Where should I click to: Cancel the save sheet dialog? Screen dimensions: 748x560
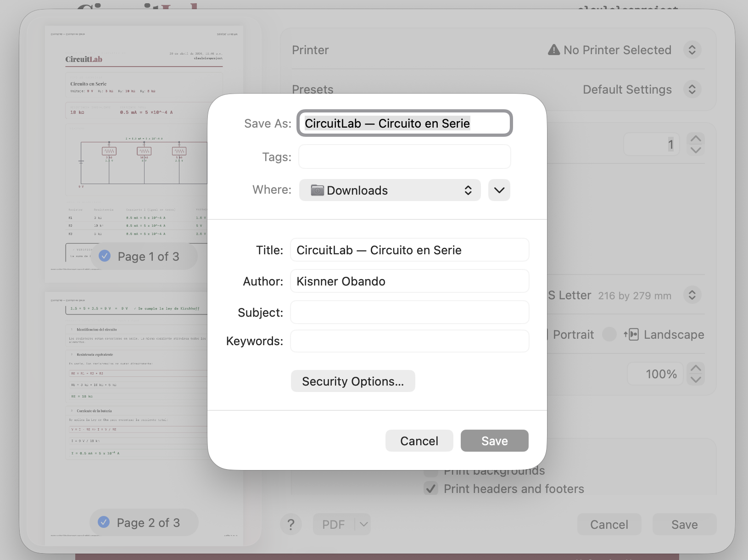419,441
